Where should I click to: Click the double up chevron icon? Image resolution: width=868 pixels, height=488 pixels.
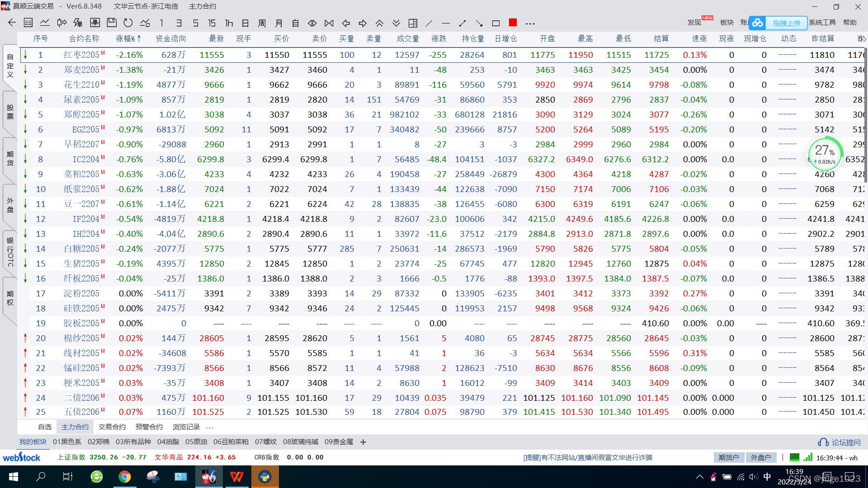(x=379, y=23)
